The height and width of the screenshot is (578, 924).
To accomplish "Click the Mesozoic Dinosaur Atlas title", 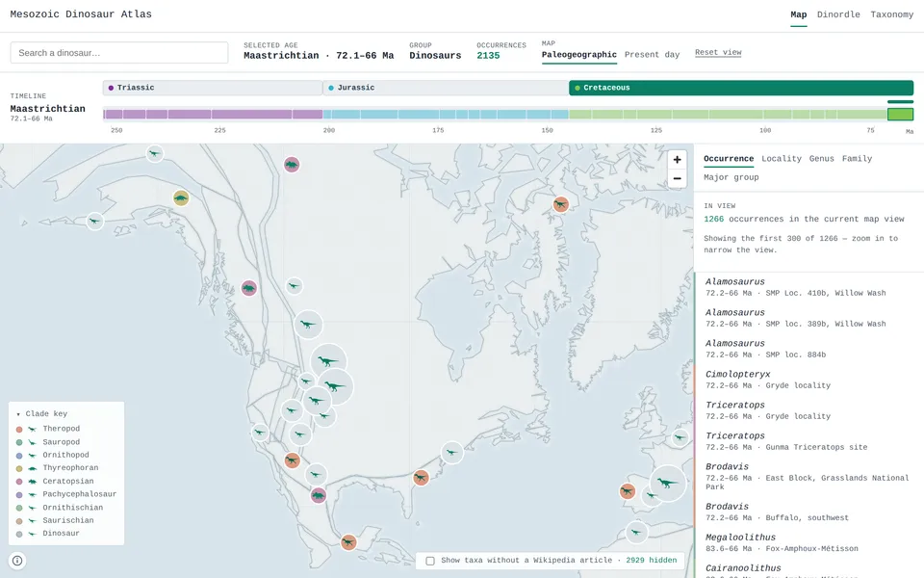I will click(81, 14).
